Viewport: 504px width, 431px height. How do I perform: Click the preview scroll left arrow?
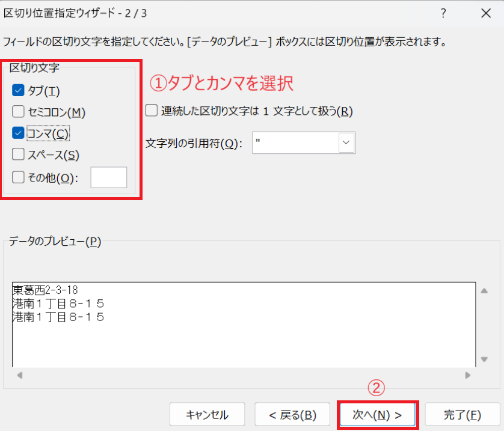click(x=20, y=375)
